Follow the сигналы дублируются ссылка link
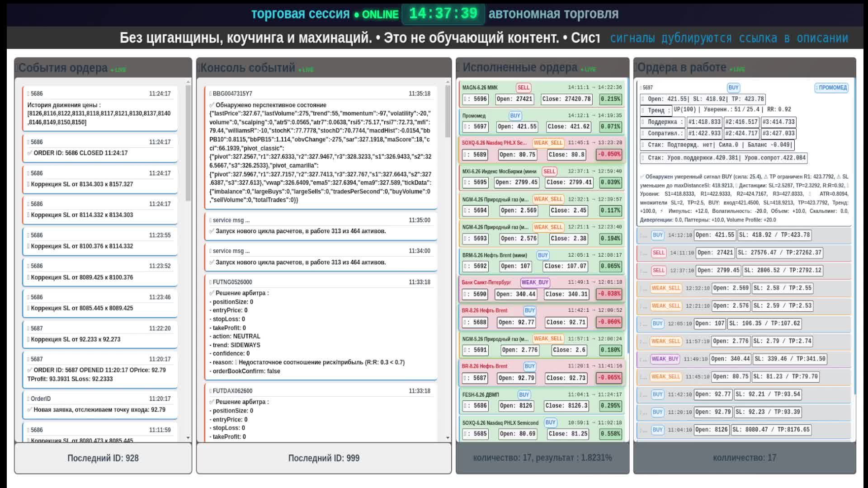Image resolution: width=868 pixels, height=488 pixels. (729, 38)
